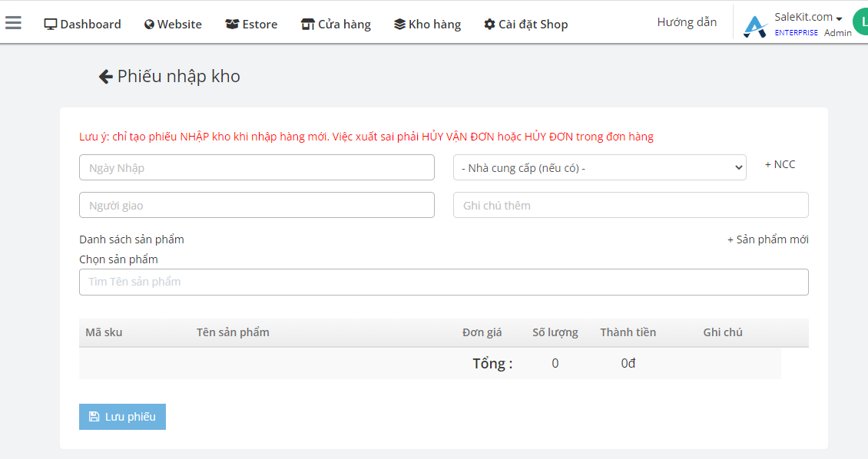Click the Cài đặt Shop gear icon

[489, 25]
